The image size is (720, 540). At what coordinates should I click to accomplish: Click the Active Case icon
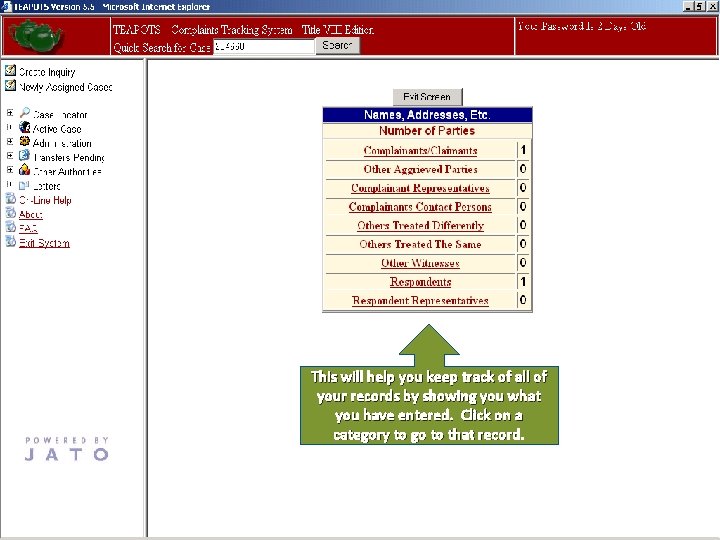[x=25, y=127]
